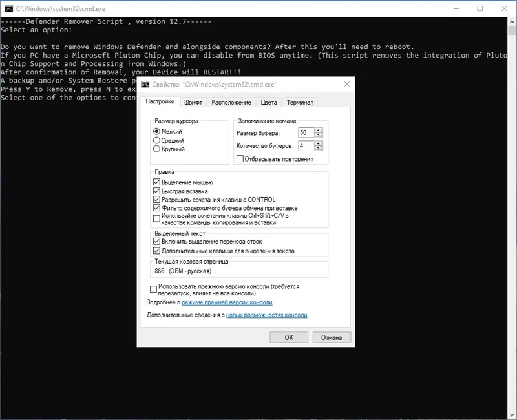Increase Размер буфера with up arrow
The image size is (517, 420).
pos(318,131)
